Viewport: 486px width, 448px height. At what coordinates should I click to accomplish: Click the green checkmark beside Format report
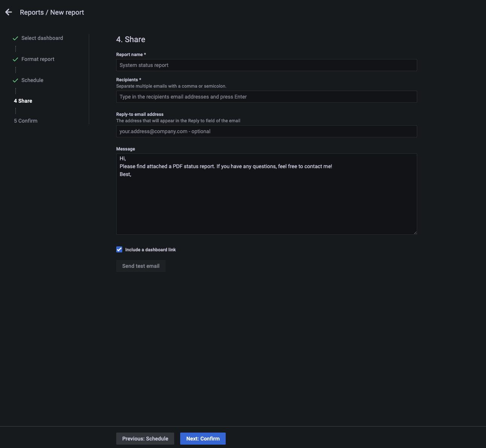[x=15, y=59]
